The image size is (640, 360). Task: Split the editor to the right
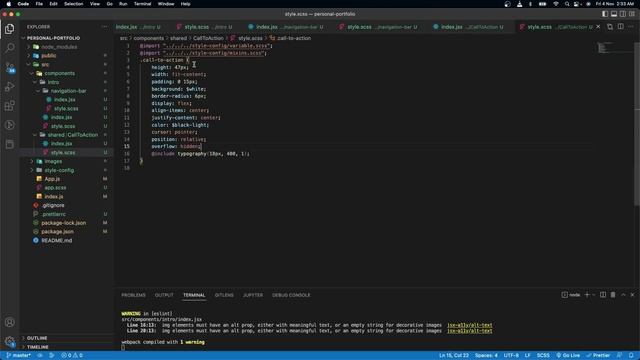620,27
